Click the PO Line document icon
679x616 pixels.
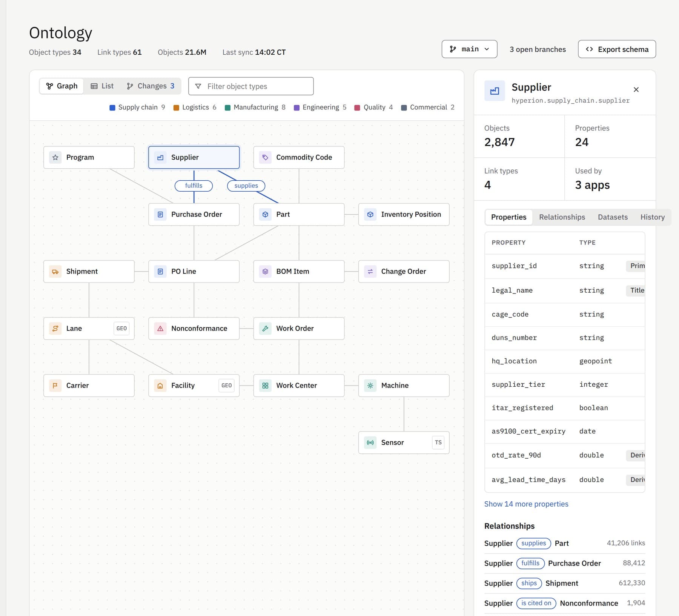pos(160,271)
